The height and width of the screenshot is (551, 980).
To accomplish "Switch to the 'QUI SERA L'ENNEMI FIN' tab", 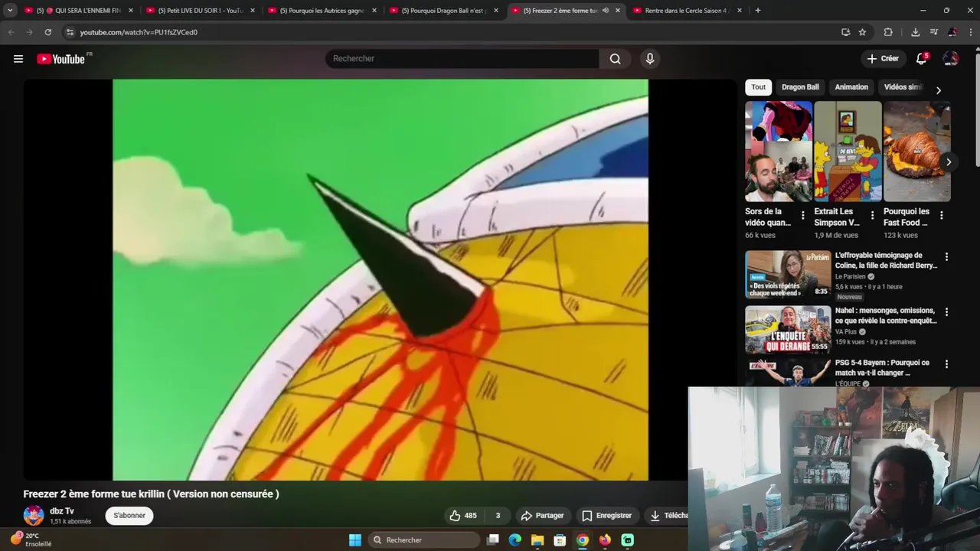I will pos(79,11).
